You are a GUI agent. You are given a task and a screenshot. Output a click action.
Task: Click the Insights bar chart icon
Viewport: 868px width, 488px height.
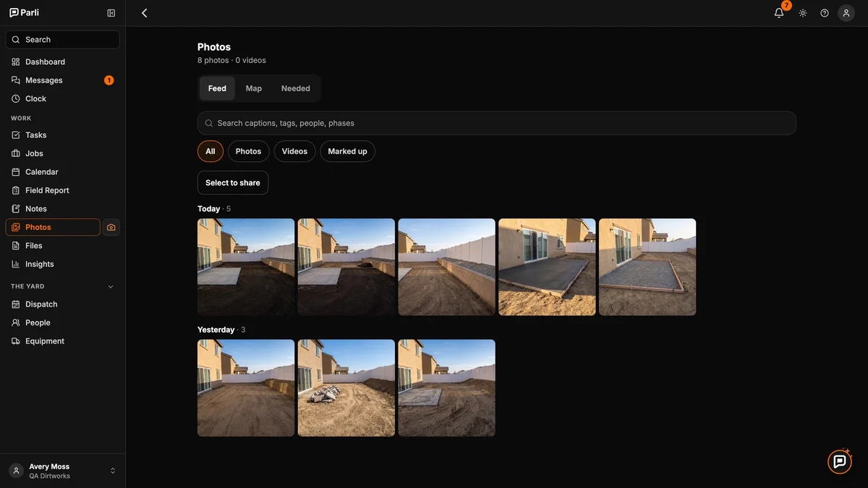pyautogui.click(x=16, y=264)
